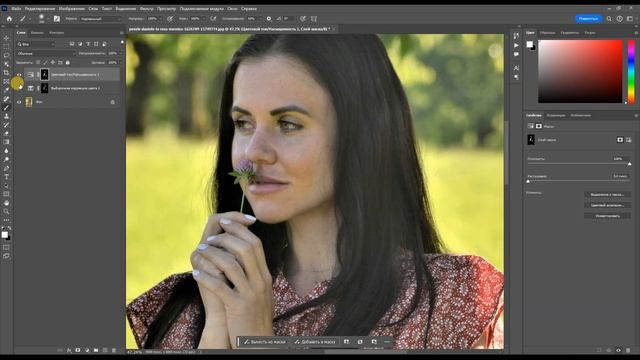Image resolution: width=640 pixels, height=360 pixels.
Task: Open the Файл menu
Action: click(x=16, y=8)
